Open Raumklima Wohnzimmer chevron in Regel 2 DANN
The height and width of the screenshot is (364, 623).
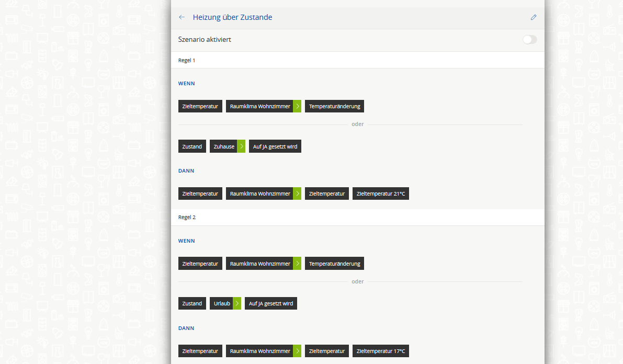click(297, 351)
